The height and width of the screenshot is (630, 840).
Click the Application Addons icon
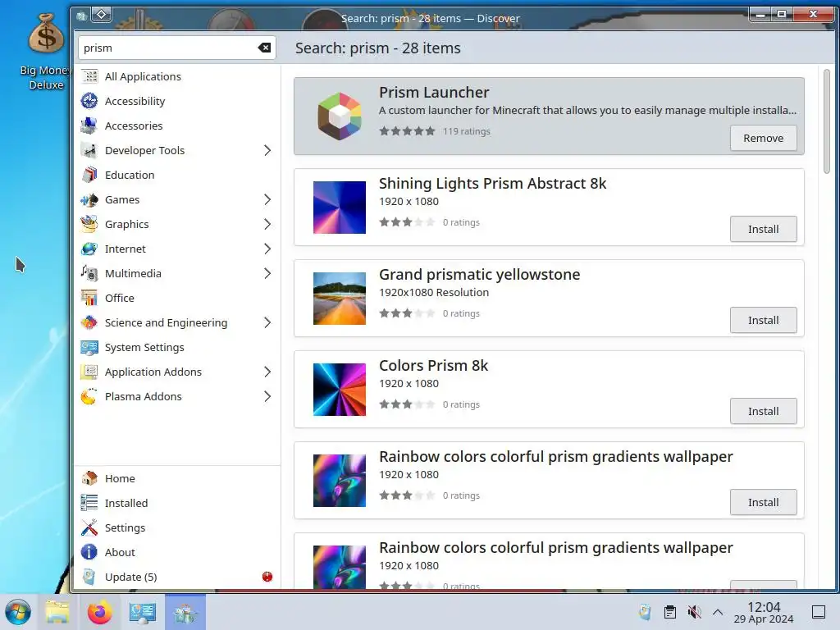[x=89, y=372]
